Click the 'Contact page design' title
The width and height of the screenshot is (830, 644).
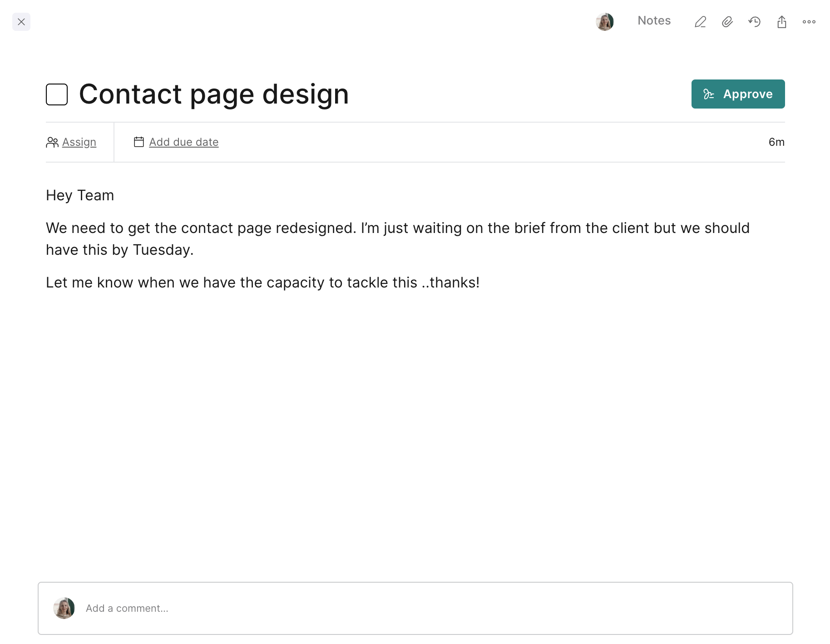click(214, 94)
